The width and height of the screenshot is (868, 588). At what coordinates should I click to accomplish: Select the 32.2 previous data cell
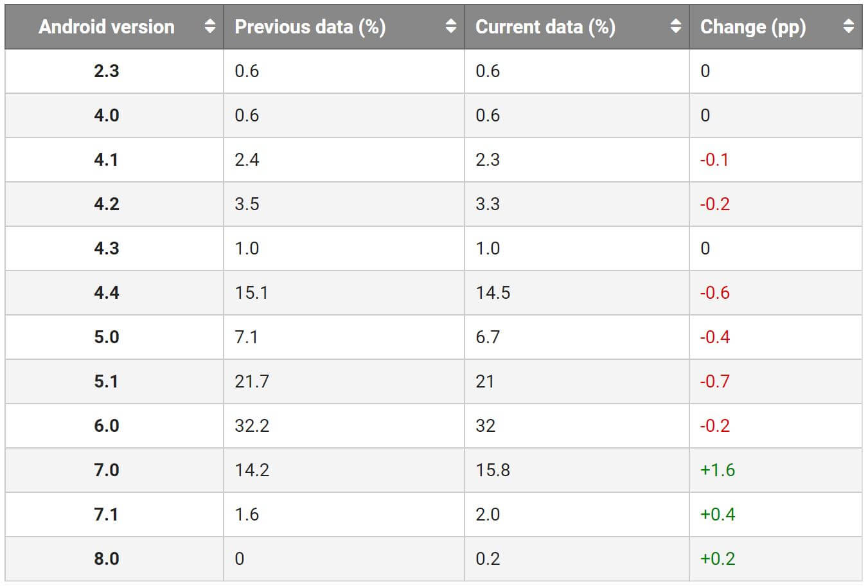252,425
